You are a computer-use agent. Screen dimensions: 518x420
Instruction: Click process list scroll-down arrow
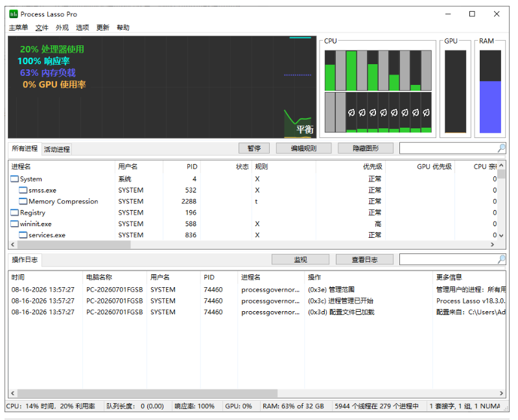[501, 235]
